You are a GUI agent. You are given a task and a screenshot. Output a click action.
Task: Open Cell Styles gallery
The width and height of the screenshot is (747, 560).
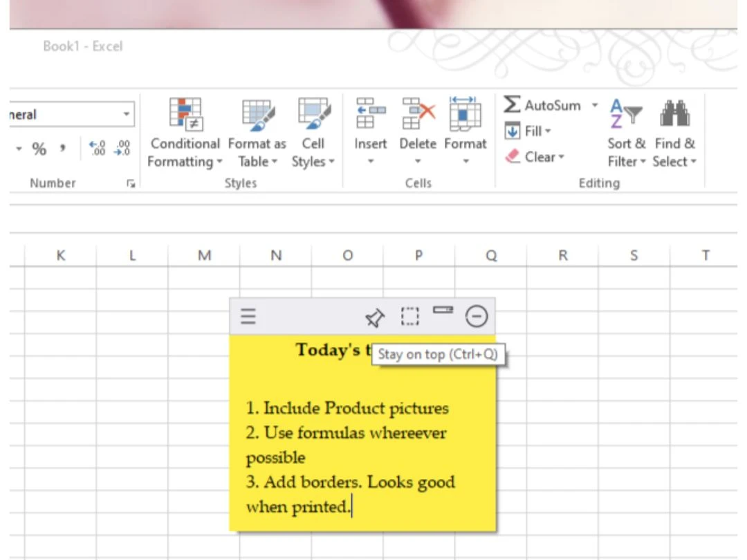click(313, 115)
